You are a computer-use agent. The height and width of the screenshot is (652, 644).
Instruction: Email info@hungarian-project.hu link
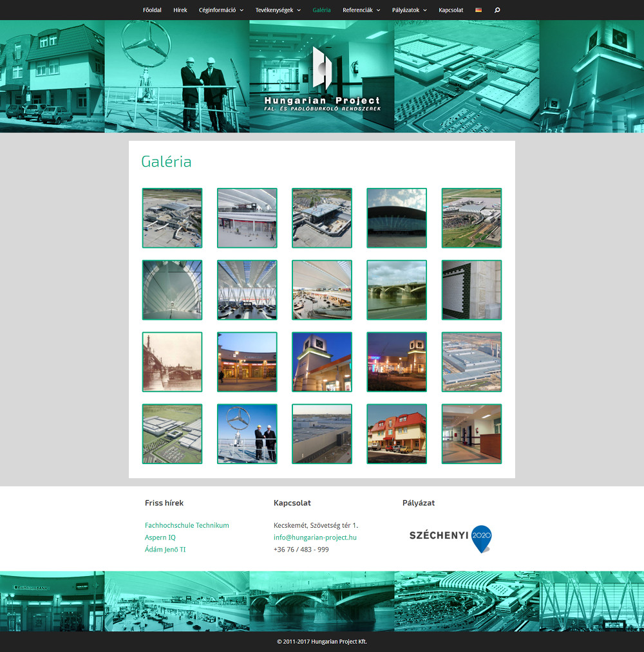click(x=315, y=537)
